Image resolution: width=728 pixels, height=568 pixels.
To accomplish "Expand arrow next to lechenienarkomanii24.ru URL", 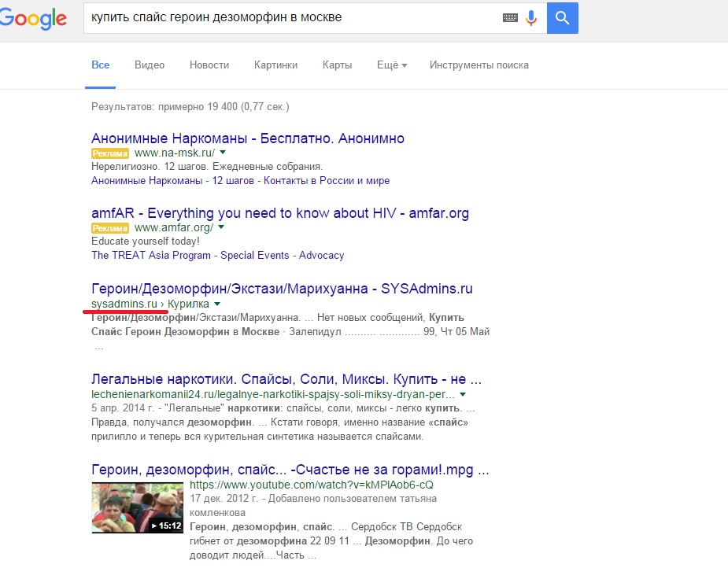I will pos(463,394).
